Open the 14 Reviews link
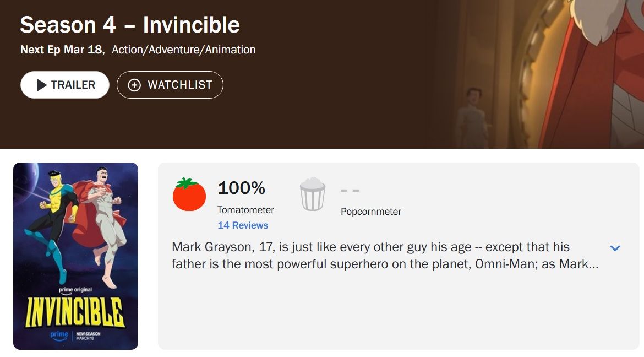The image size is (644, 357). pos(243,225)
